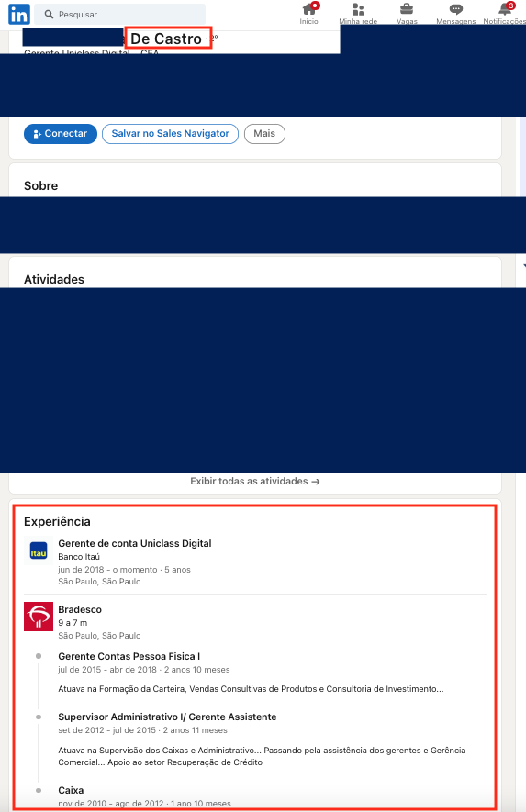Screen dimensions: 526x812
Task: Select Gerente Contas Pessoa Fisica I role
Action: point(129,656)
